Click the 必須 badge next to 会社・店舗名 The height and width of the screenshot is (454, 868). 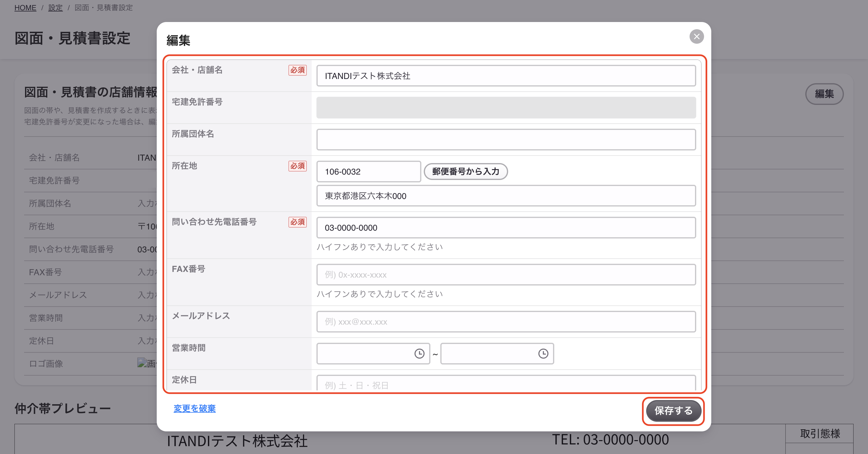[297, 70]
